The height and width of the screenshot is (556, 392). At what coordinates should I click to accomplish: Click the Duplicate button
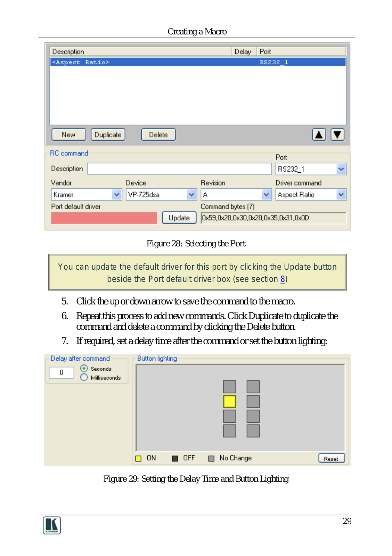[108, 134]
